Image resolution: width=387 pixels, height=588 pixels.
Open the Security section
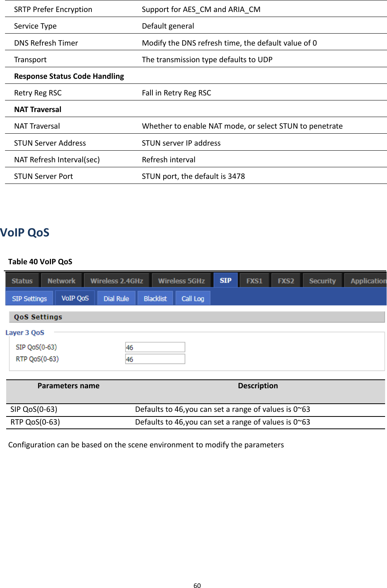point(323,280)
